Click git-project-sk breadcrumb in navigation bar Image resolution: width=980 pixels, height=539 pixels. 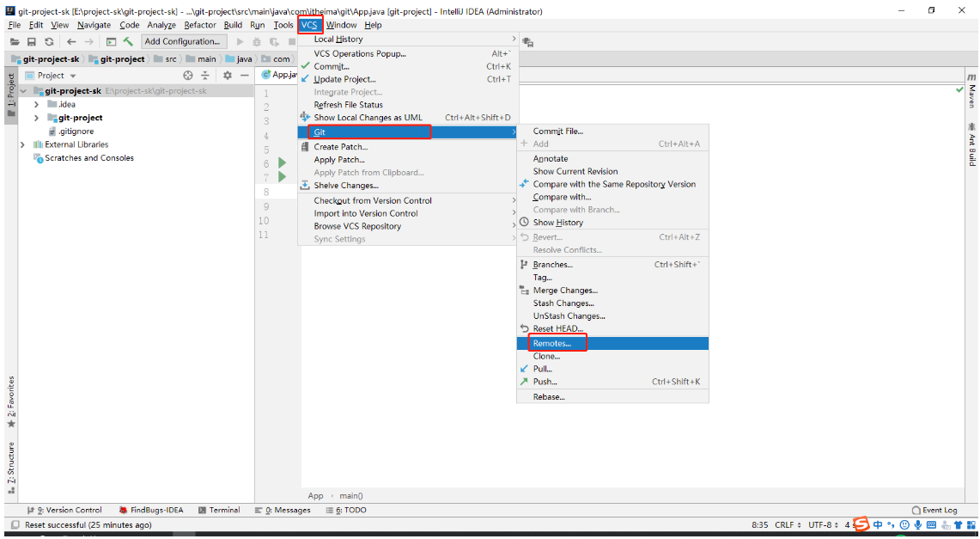click(46, 58)
